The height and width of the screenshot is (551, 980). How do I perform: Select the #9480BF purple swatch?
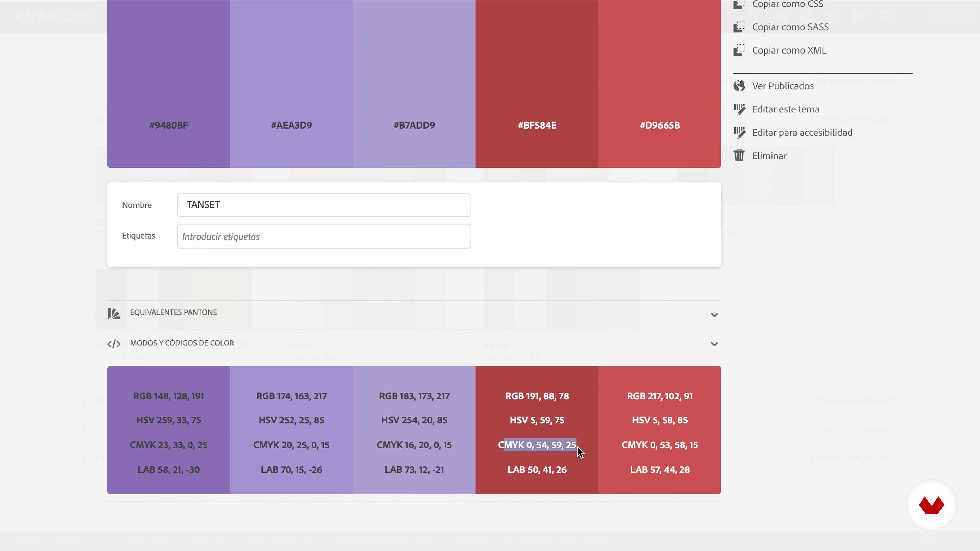coord(168,84)
